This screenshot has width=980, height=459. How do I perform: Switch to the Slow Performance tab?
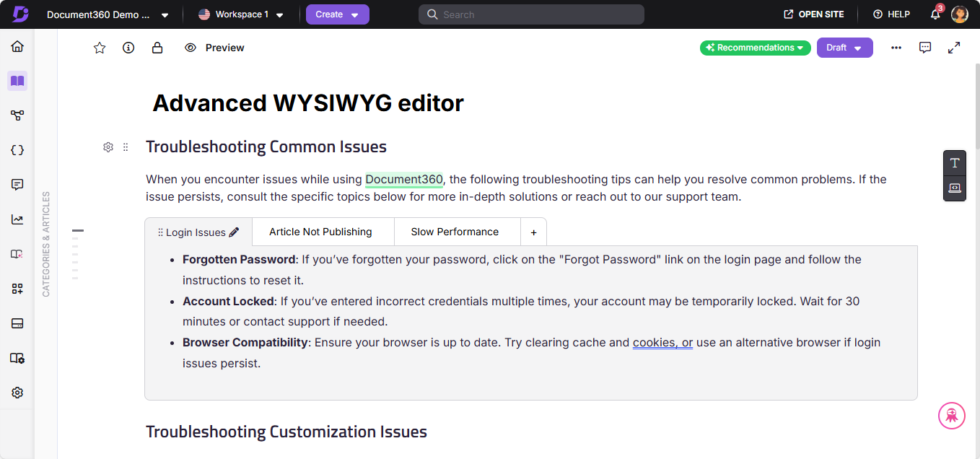[x=455, y=232]
